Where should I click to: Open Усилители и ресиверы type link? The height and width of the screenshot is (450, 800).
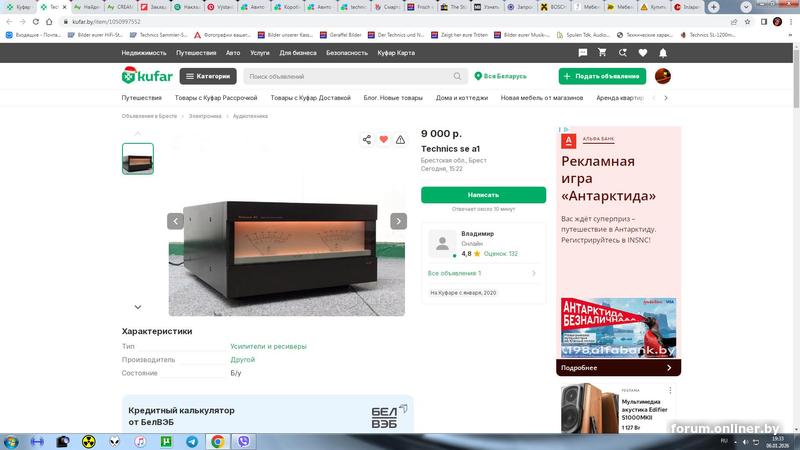tap(268, 346)
